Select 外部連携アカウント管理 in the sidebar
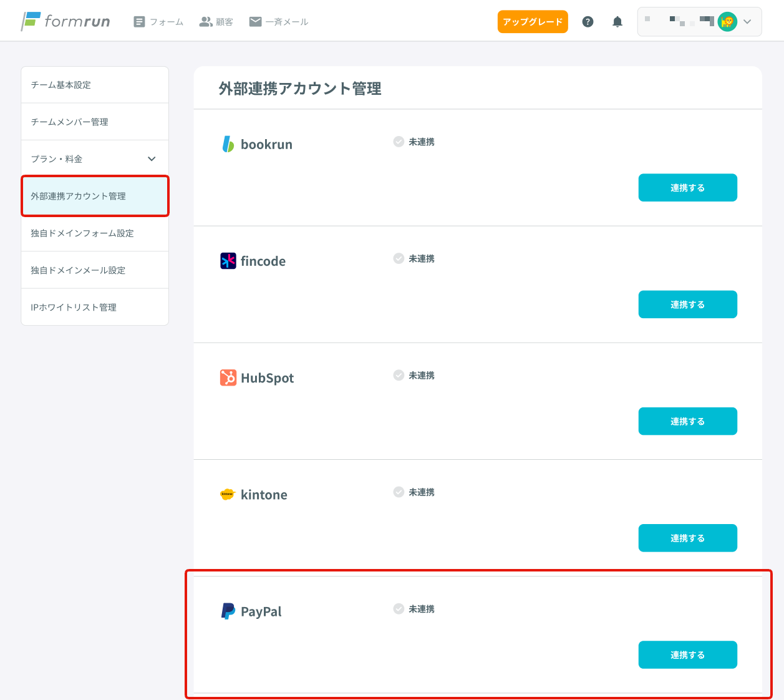This screenshot has height=700, width=784. click(x=95, y=196)
